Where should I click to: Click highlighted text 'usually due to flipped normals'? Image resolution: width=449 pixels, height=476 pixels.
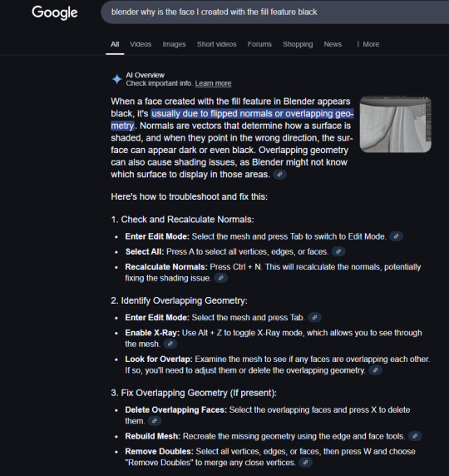click(212, 113)
